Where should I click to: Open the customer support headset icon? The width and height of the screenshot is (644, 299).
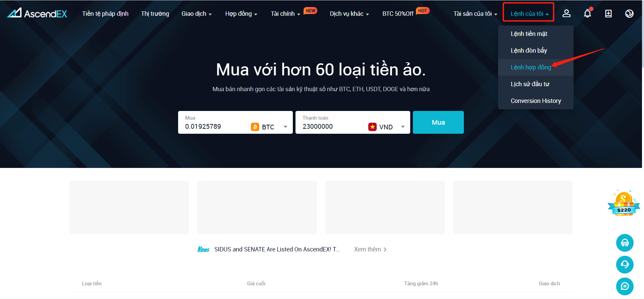click(x=625, y=264)
